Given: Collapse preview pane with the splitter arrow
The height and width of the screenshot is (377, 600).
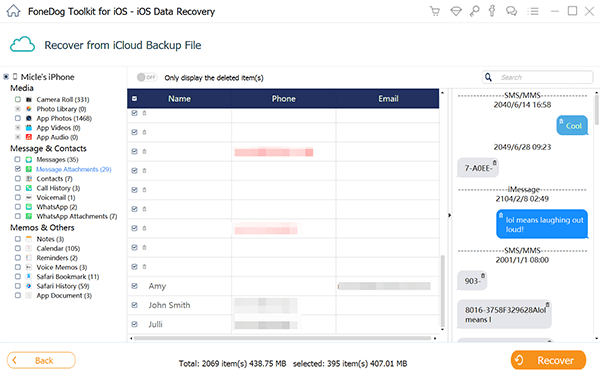Looking at the screenshot, I should coord(450,215).
